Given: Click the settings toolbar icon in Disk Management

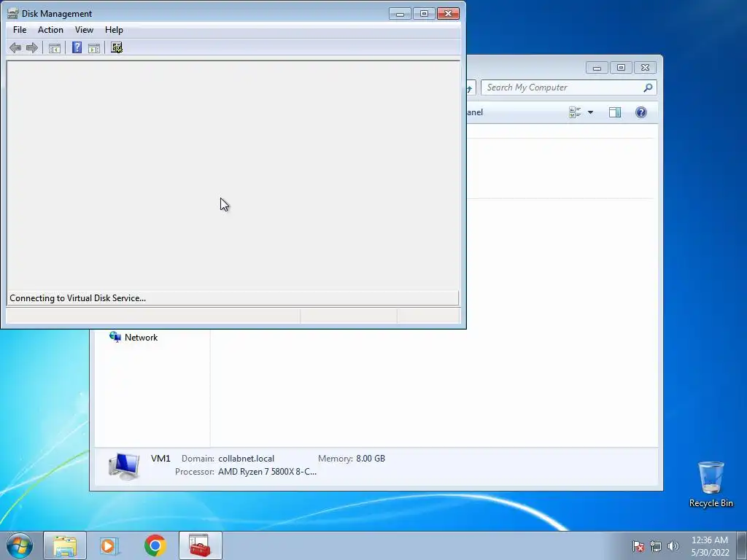Looking at the screenshot, I should (117, 47).
